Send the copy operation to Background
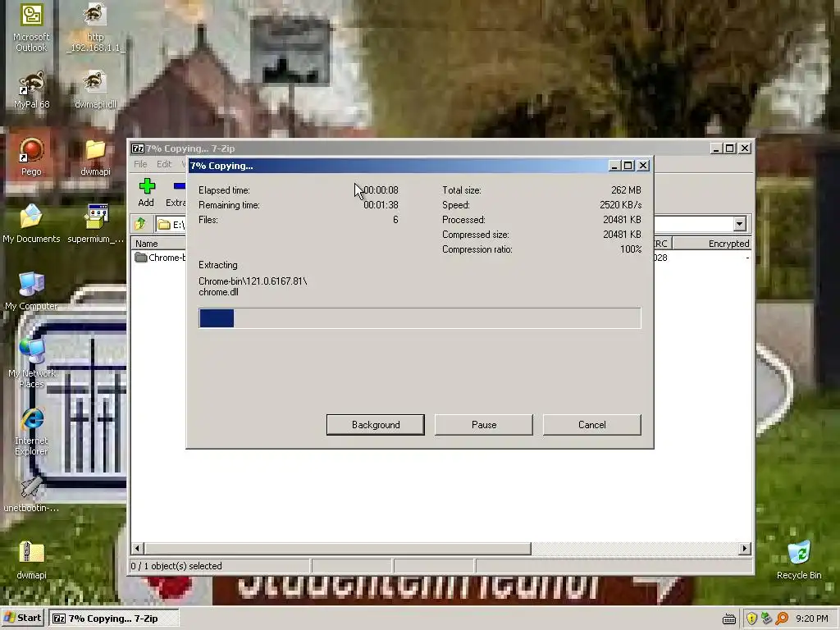Viewport: 840px width, 630px height. point(376,425)
